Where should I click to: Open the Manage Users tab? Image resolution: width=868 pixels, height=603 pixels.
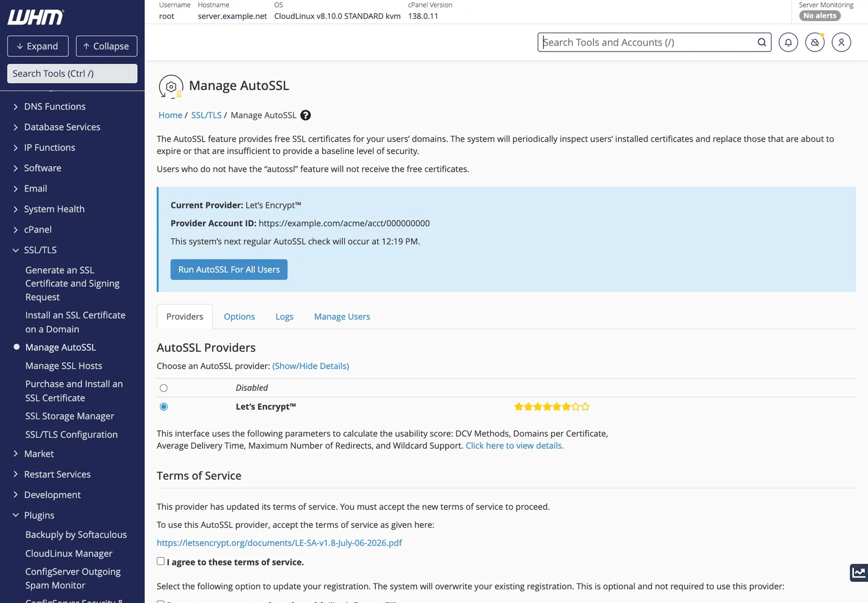(x=342, y=316)
